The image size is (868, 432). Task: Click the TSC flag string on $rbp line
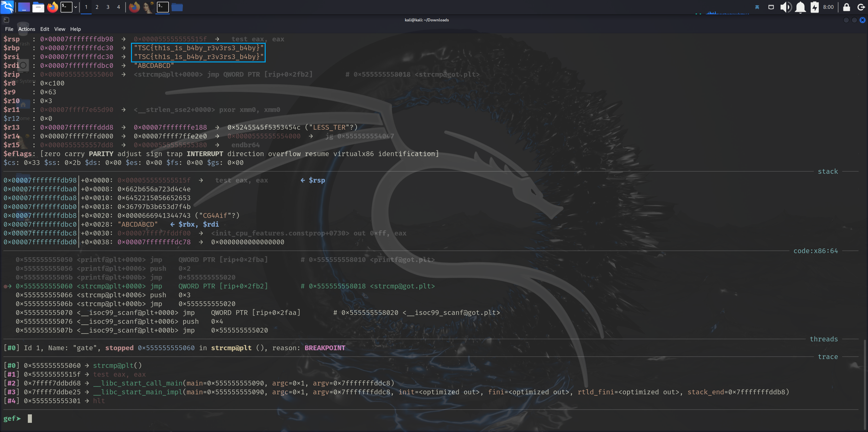[x=199, y=48]
